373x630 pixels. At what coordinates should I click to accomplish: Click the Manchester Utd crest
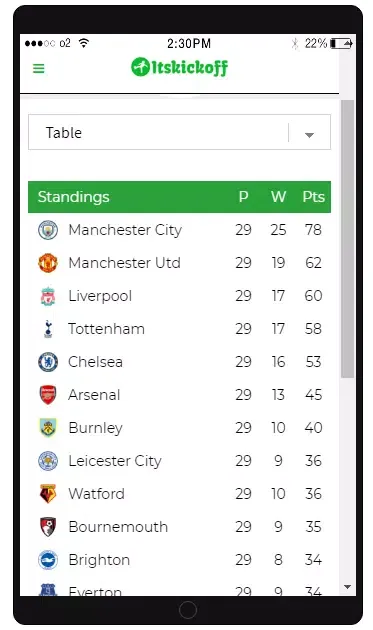pyautogui.click(x=48, y=263)
